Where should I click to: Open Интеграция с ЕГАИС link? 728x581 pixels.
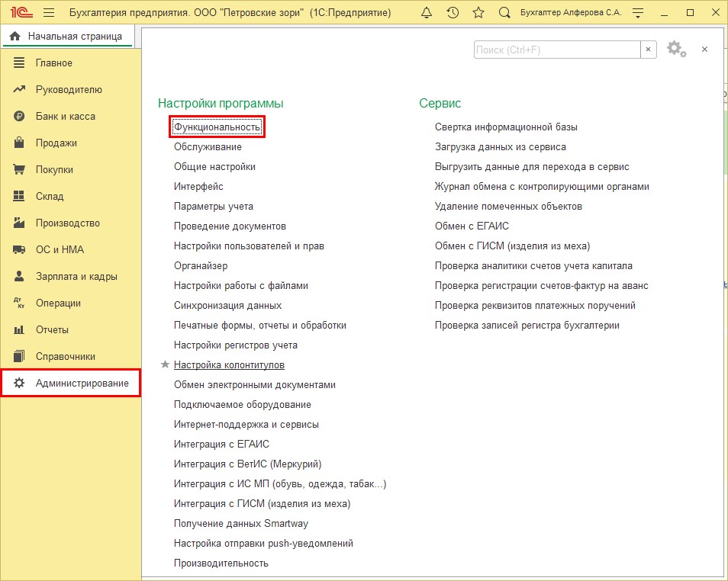tap(221, 444)
